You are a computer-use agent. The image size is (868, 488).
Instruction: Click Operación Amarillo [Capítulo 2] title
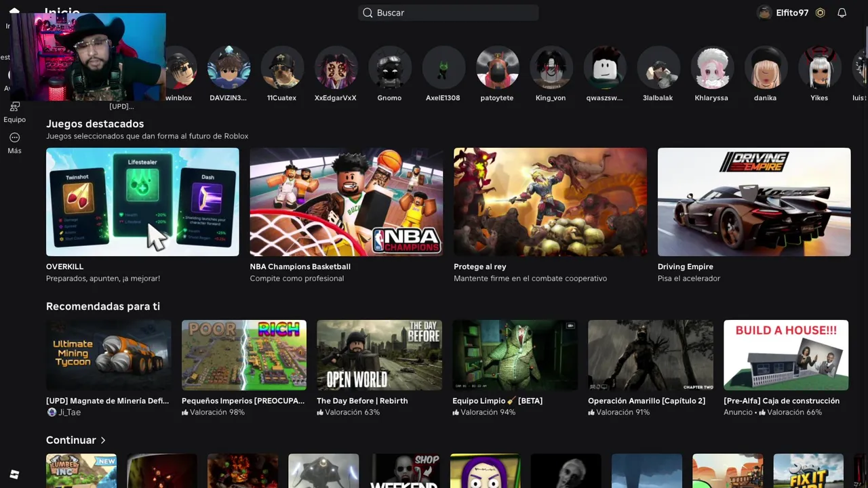(x=646, y=401)
